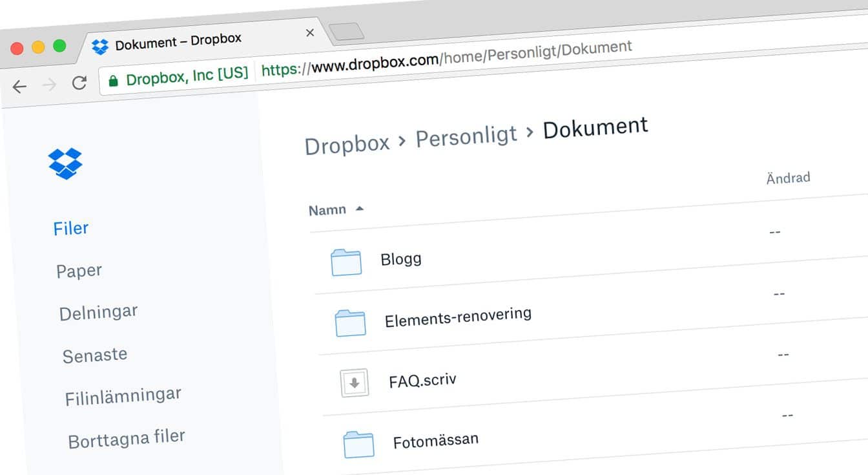Screen dimensions: 868x475
Task: Select Filer in the sidebar
Action: (x=70, y=227)
